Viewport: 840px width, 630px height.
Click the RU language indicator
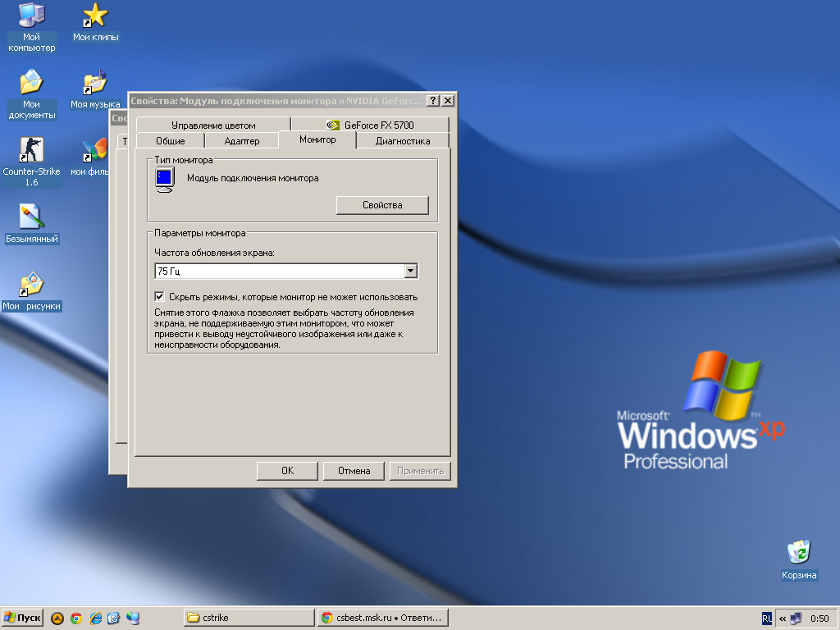tap(767, 619)
